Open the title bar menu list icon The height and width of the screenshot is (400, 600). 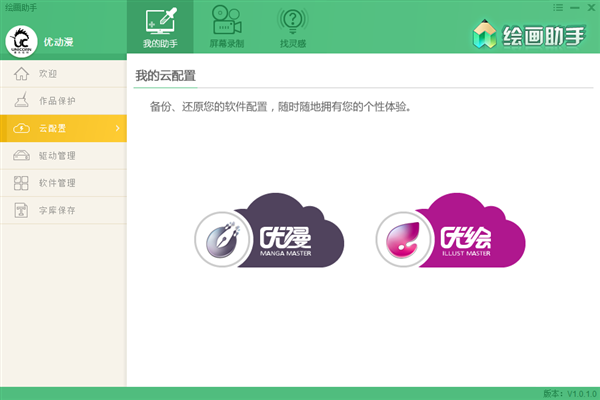558,7
